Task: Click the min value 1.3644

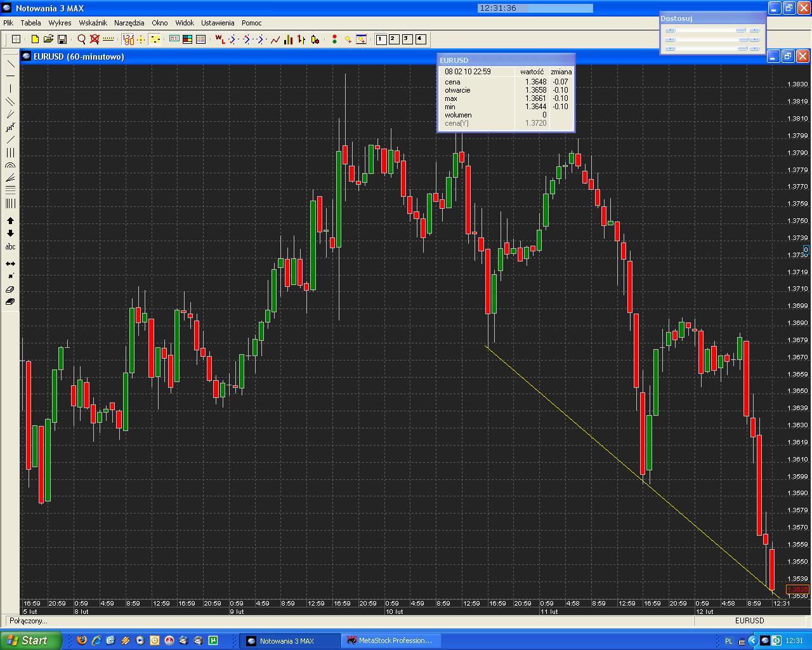Action: 535,107
